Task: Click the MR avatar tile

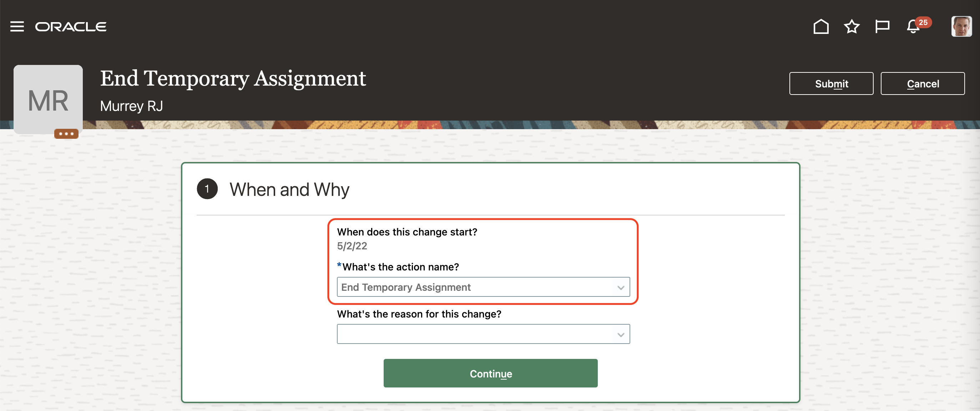Action: click(x=48, y=100)
